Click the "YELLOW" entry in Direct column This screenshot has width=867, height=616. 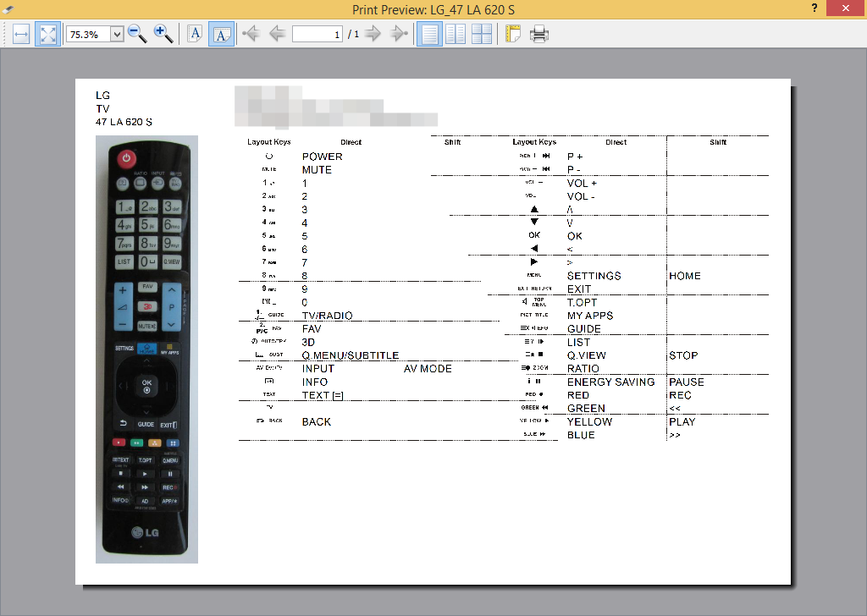tap(590, 421)
